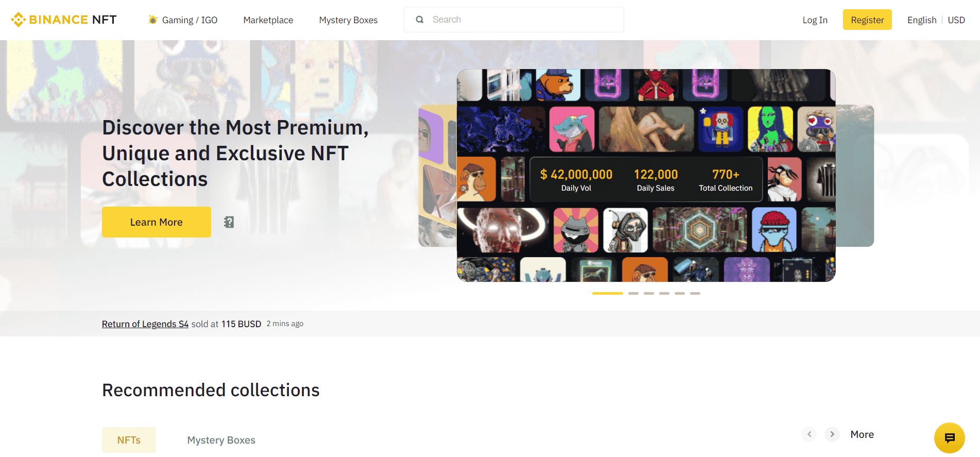
Task: Click the Binance NFT logo
Action: [64, 20]
